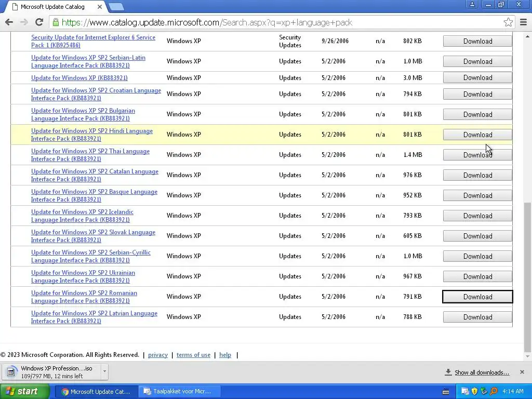Open the Bulgarian Language Interface Pack link
Screen dimensions: 532x399
click(x=83, y=114)
